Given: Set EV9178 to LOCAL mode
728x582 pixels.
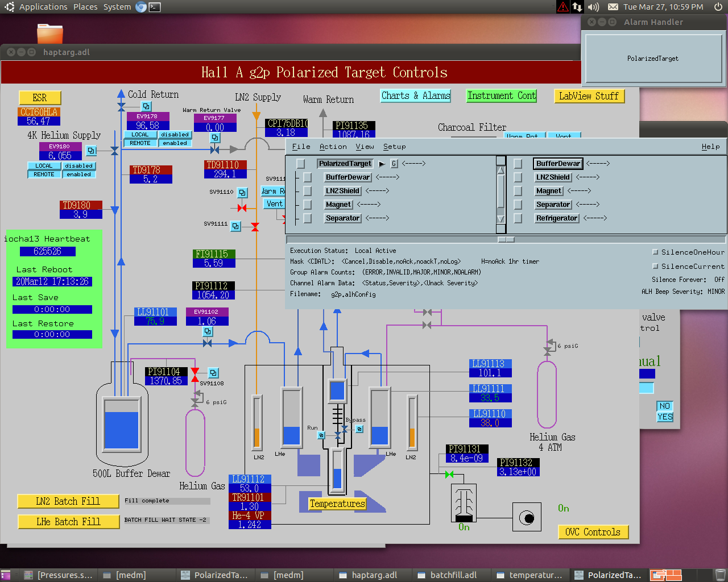Looking at the screenshot, I should (x=140, y=135).
